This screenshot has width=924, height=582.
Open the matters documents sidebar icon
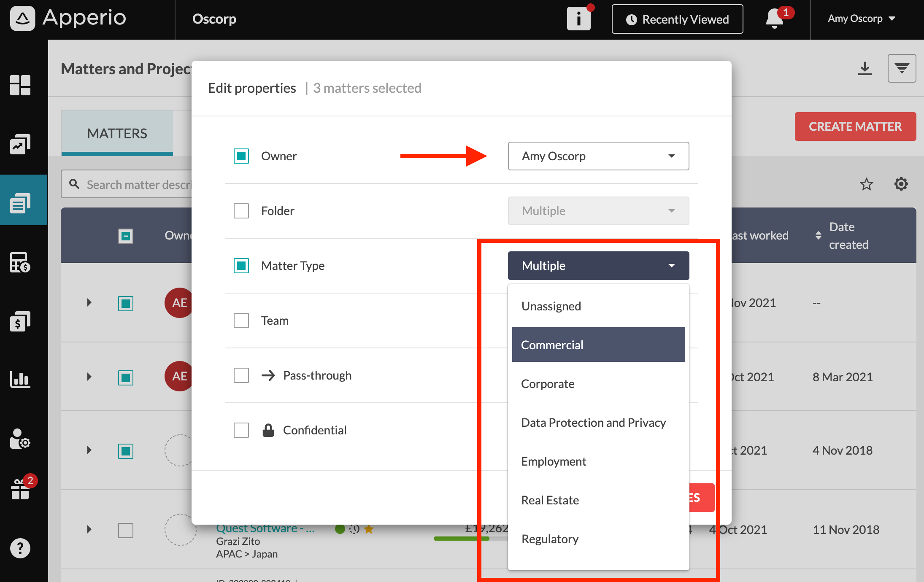coord(20,203)
